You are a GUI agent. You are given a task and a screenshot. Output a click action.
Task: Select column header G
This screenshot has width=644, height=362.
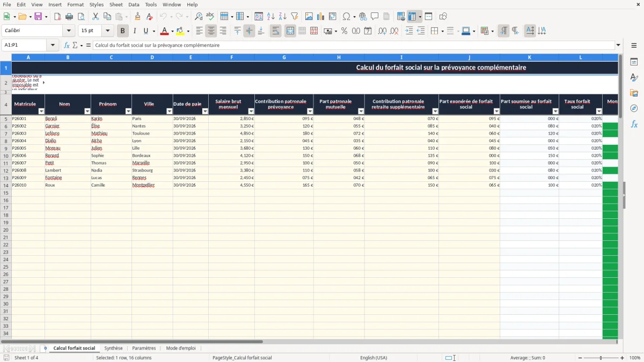point(284,57)
